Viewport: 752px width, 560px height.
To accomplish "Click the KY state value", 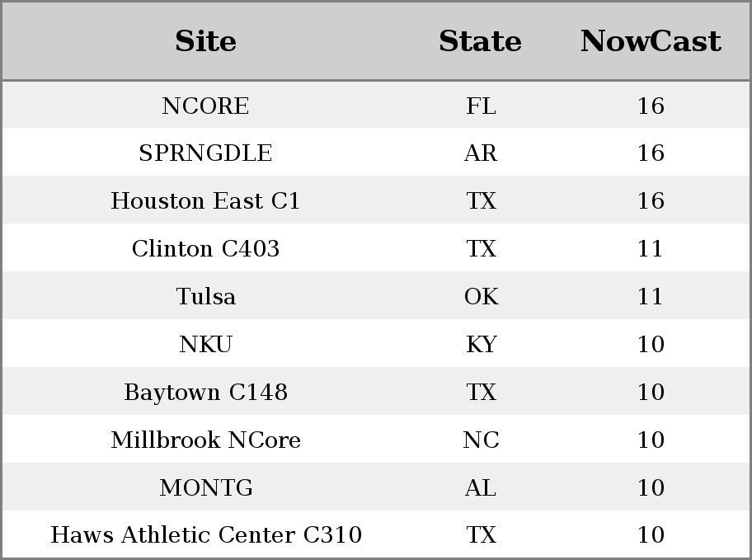I will [x=481, y=345].
